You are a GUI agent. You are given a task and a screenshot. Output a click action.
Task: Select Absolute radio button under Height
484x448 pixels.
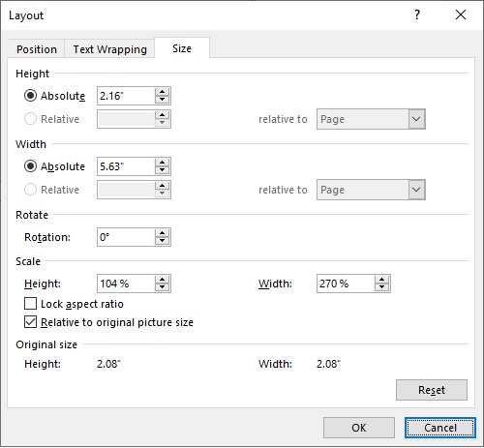click(30, 96)
